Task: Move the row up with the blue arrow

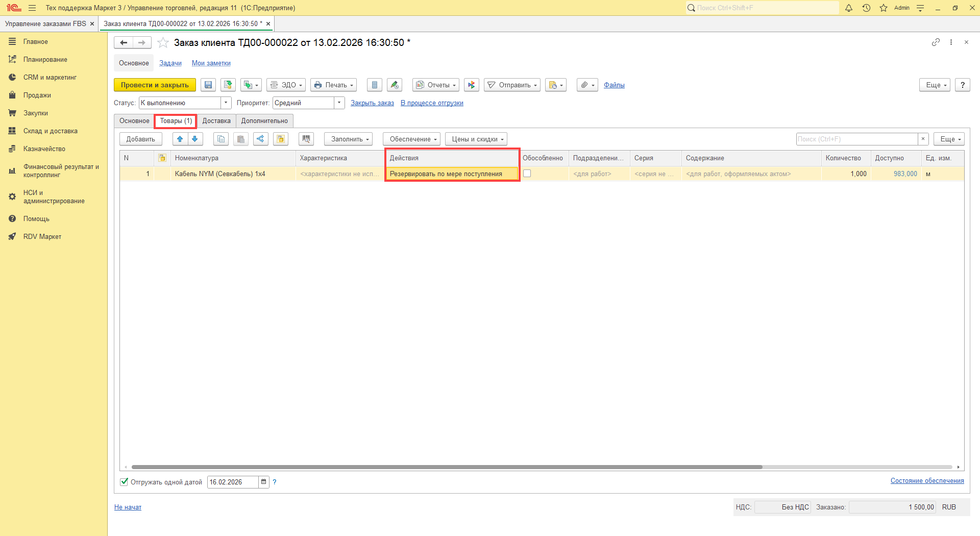Action: pyautogui.click(x=180, y=139)
